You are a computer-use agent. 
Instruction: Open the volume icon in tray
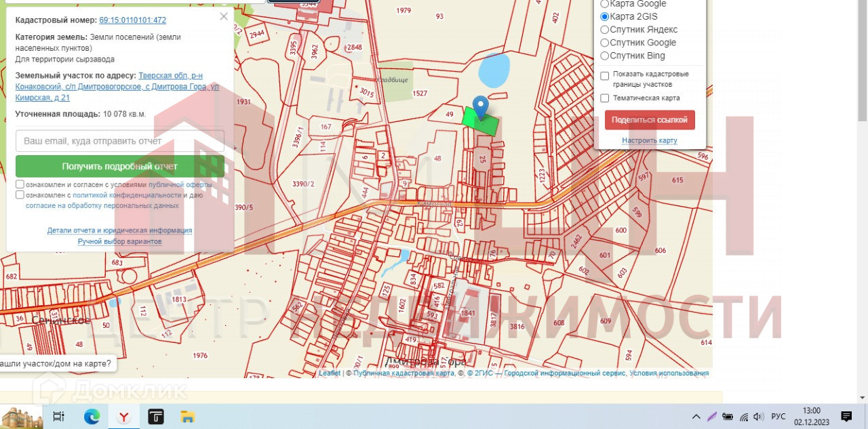coord(759,417)
